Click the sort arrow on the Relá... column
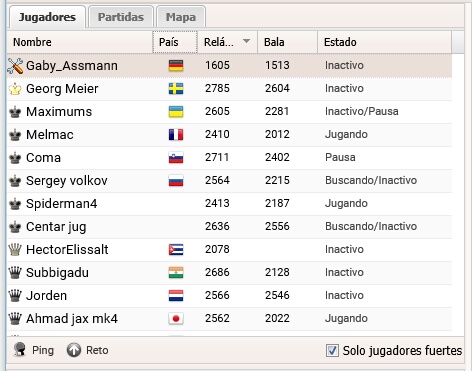The width and height of the screenshot is (472, 371). (246, 41)
